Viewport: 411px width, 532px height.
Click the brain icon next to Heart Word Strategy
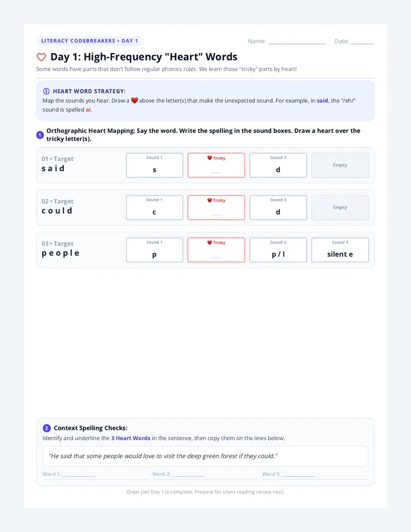[46, 91]
